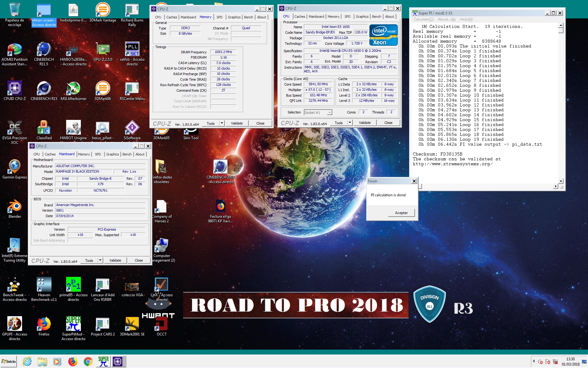Expand the Tools dropdown arrow in Memory CPU-Z
The image size is (588, 368).
coord(222,123)
